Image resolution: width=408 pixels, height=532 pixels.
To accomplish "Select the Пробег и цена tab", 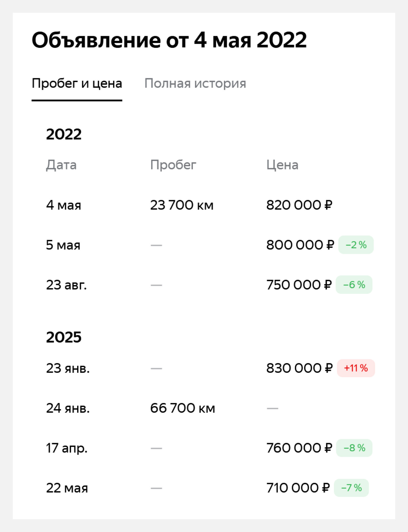I will tap(77, 83).
